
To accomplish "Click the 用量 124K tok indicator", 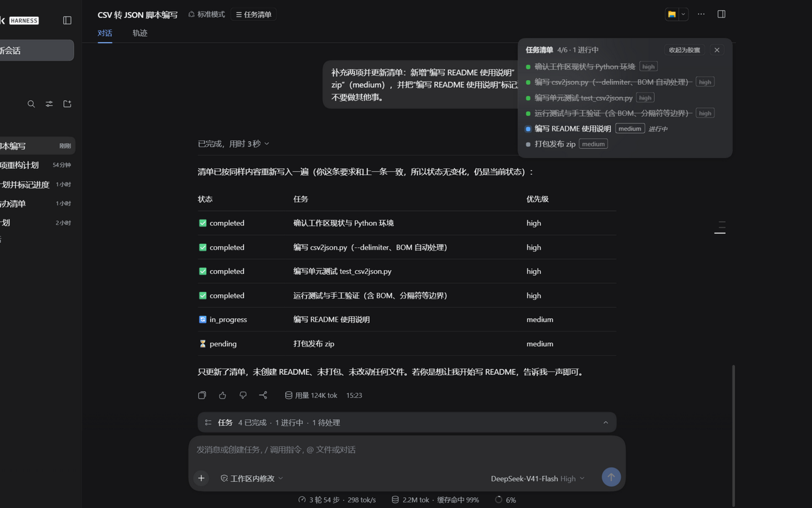I will click(x=311, y=395).
